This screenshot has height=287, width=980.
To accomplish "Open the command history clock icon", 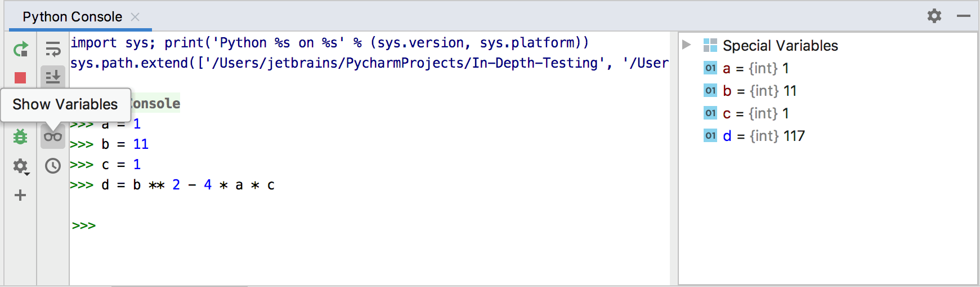I will point(53,166).
